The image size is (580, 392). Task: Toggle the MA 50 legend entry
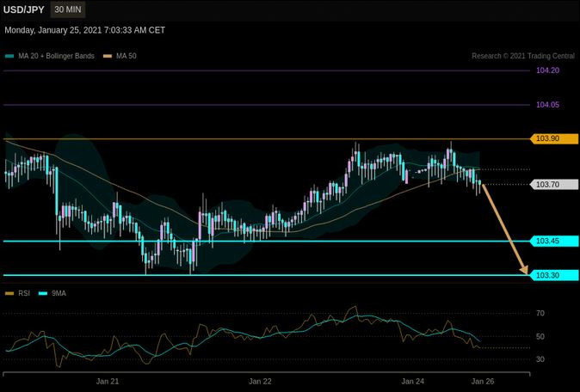click(x=120, y=56)
